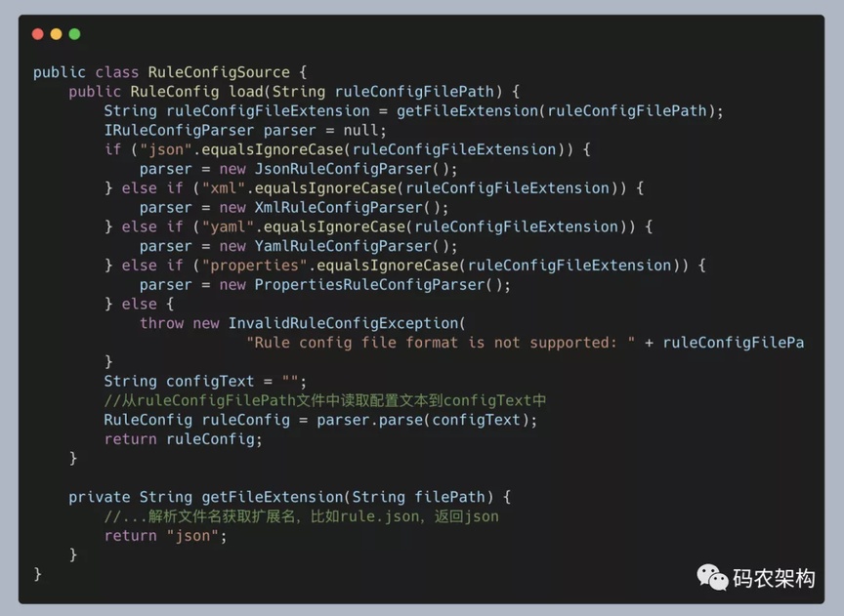Click the green maximize dot

[x=75, y=34]
